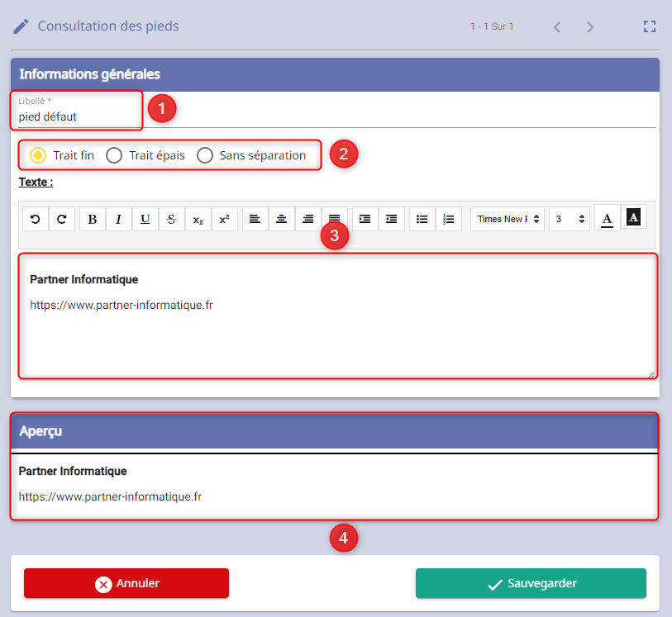The image size is (672, 617).
Task: Apply subscript formatting
Action: click(198, 219)
